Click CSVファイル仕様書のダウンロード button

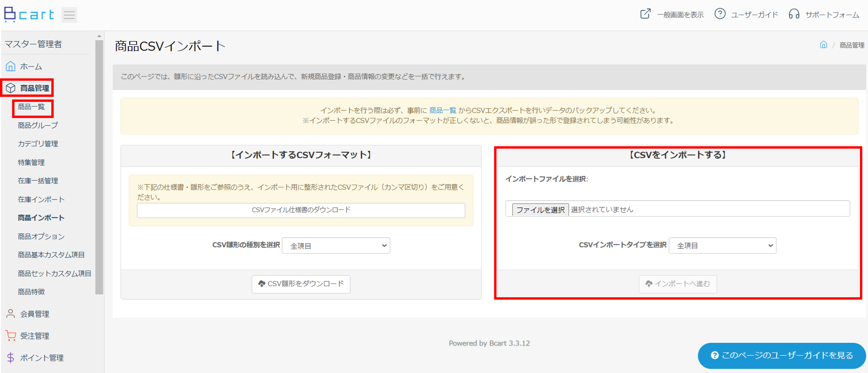pos(301,210)
